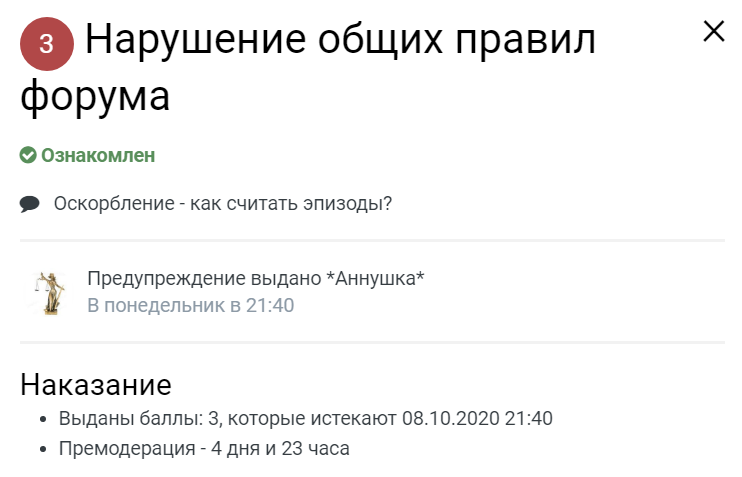The image size is (742, 477).
Task: Click the word 'форума' in the heading
Action: pyautogui.click(x=95, y=97)
